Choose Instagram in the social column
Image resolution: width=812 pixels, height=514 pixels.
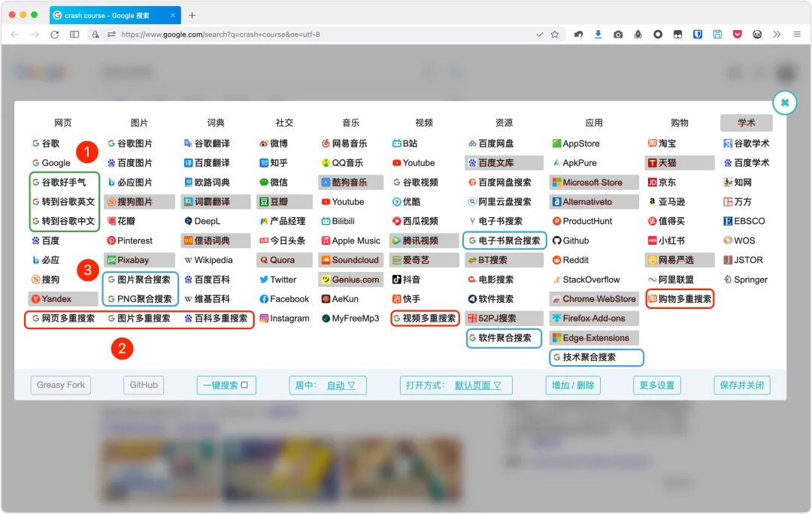(x=284, y=319)
